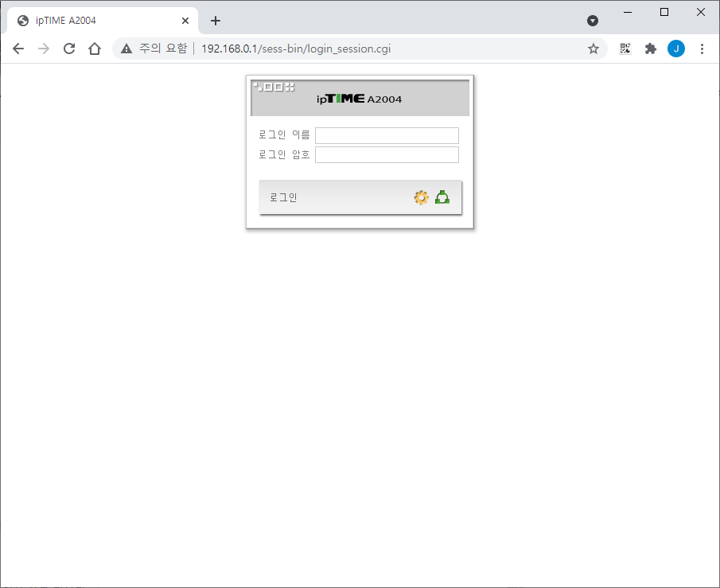Click the address bar URL text
720x588 pixels.
296,49
